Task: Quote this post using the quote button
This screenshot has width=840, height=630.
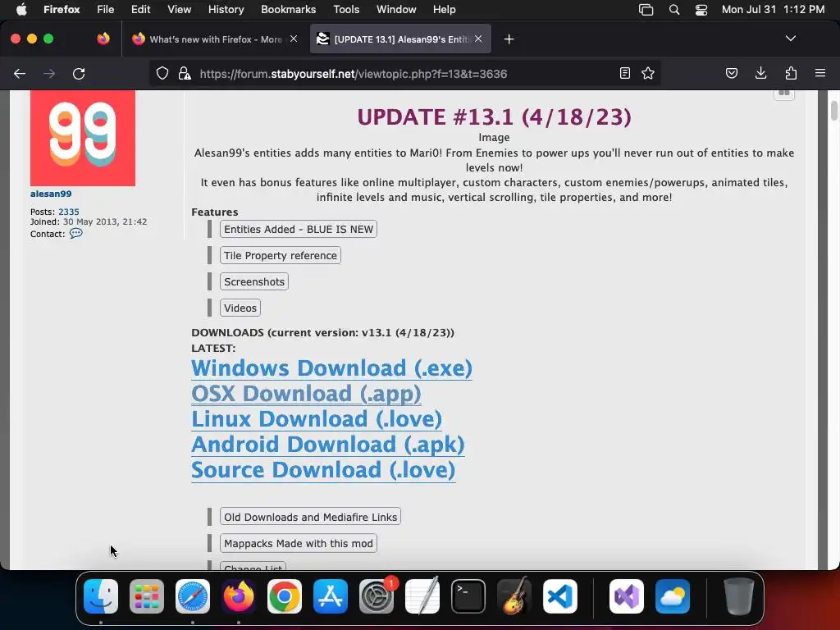Action: tap(783, 94)
